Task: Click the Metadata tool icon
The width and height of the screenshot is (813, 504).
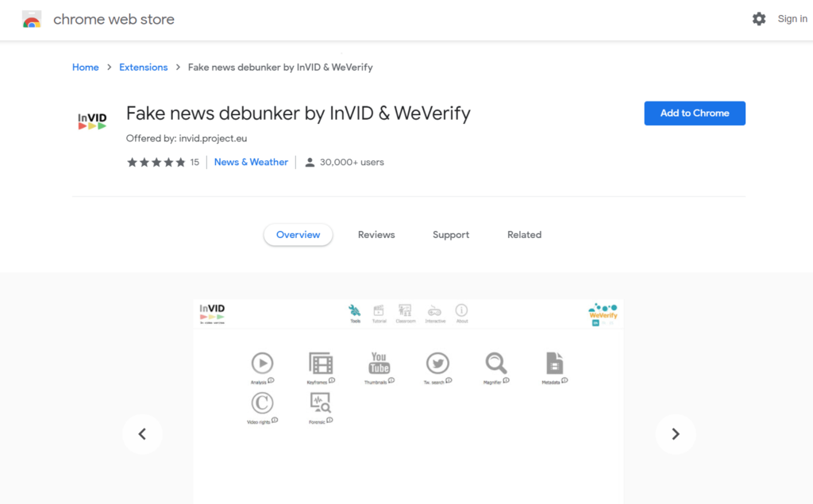Action: [554, 363]
